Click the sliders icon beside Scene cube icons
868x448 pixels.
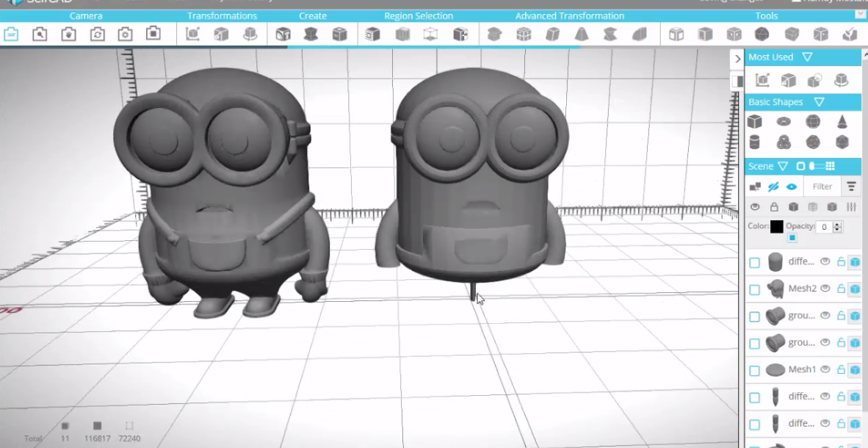[851, 207]
